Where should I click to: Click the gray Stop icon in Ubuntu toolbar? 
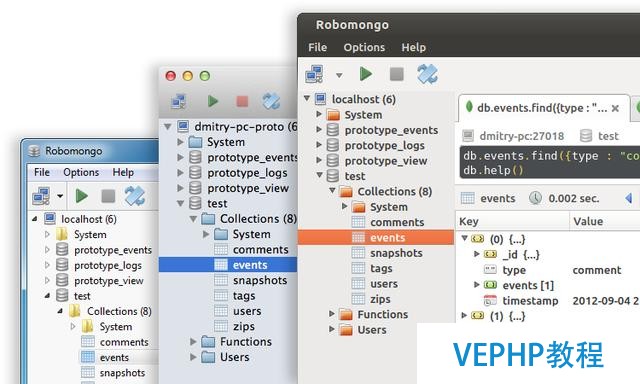tap(396, 74)
